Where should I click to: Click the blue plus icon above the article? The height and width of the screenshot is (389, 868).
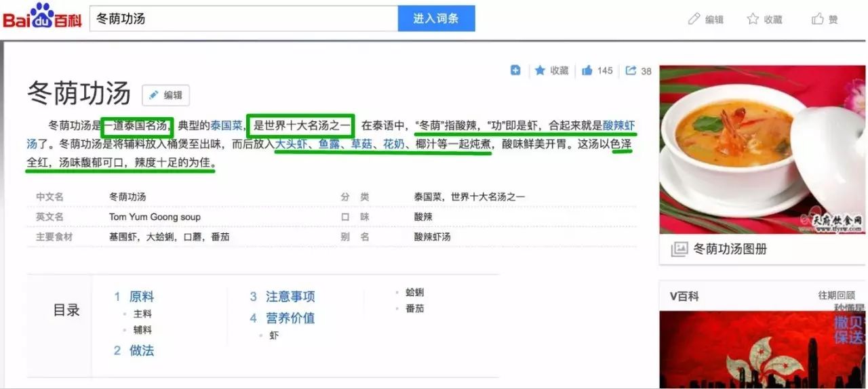pyautogui.click(x=515, y=70)
